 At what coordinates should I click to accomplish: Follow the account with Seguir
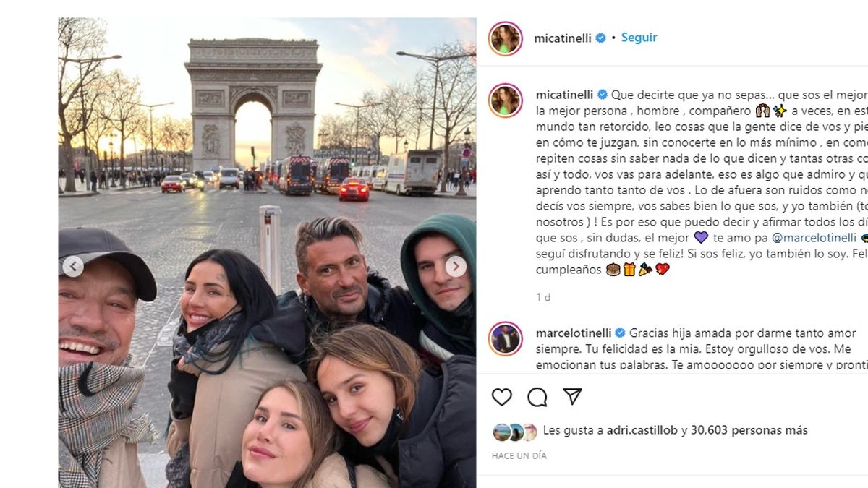coord(639,38)
